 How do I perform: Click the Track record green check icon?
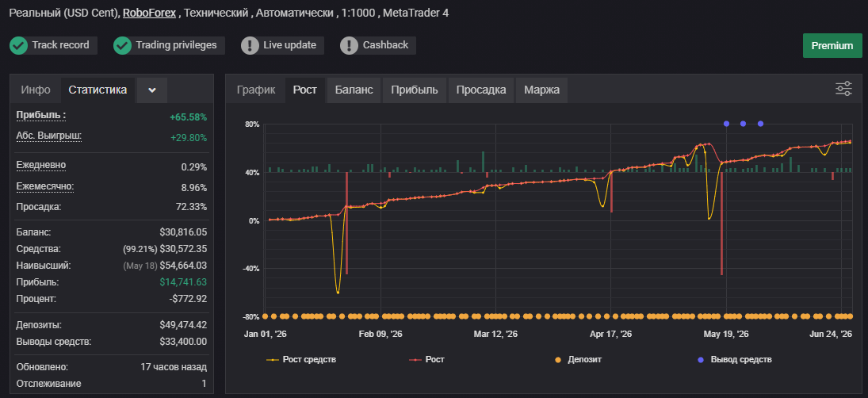tap(18, 45)
